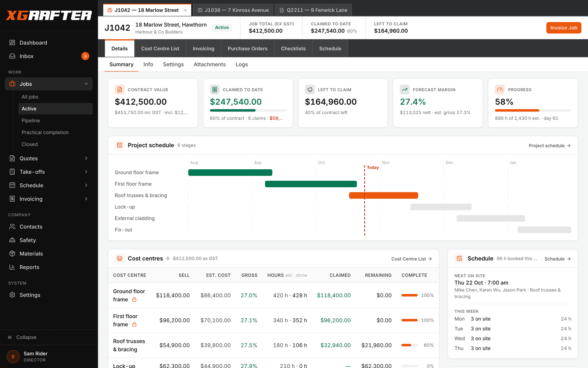Click the Progress gauge icon
588x368 pixels.
coord(500,89)
